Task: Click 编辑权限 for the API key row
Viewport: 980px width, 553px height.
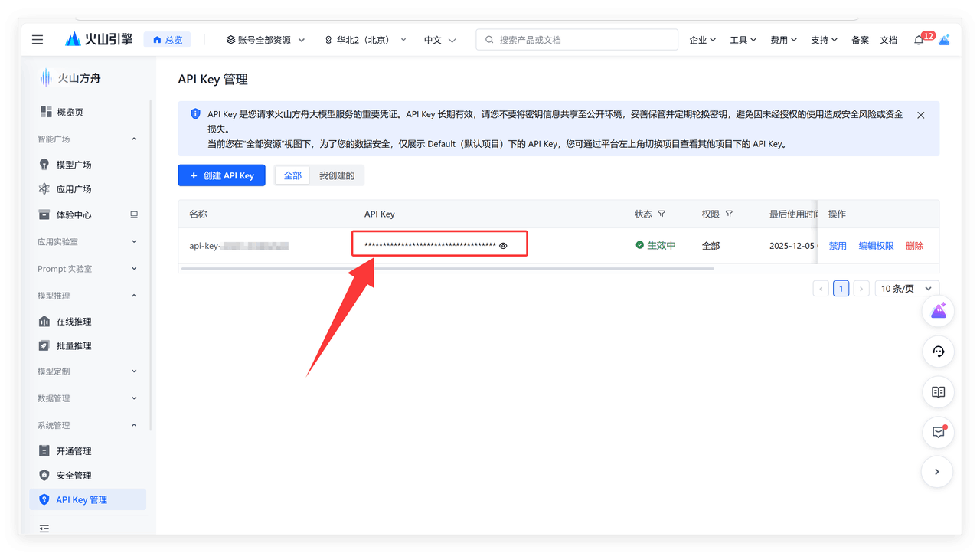Action: click(877, 246)
